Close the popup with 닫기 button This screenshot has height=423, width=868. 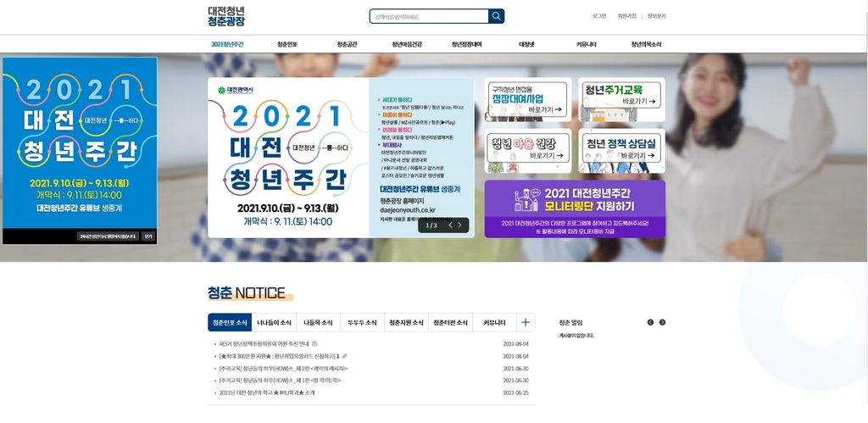tap(148, 237)
